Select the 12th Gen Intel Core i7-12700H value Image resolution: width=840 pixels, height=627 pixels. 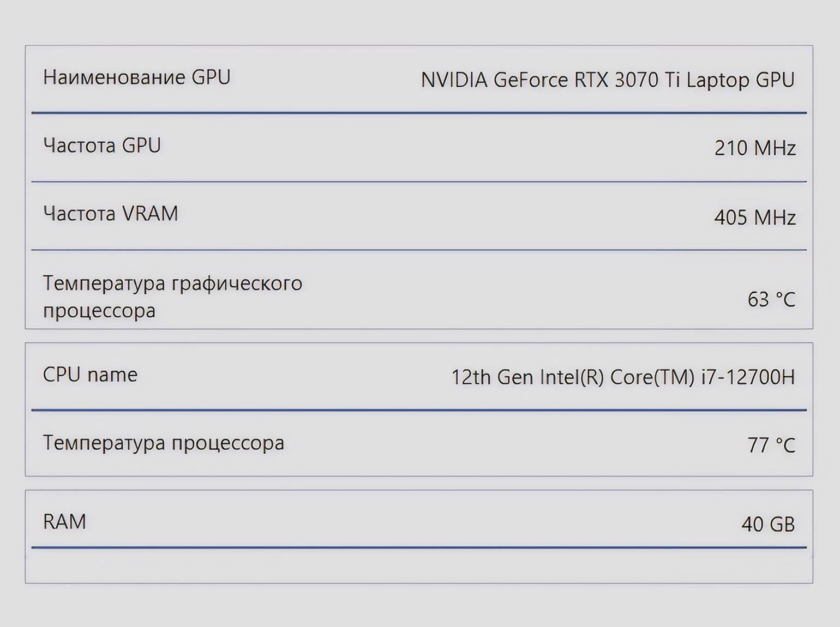tap(623, 377)
